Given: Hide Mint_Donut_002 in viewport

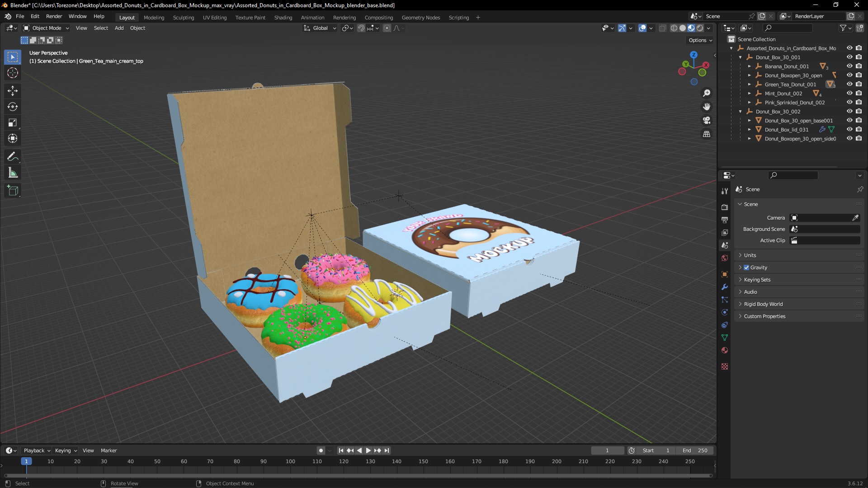Looking at the screenshot, I should (x=849, y=93).
